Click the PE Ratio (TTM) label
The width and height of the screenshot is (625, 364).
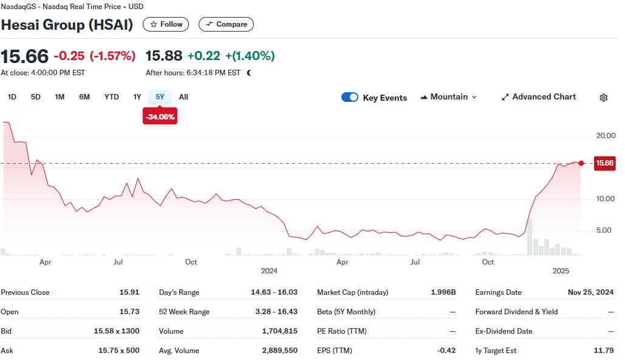tap(341, 331)
